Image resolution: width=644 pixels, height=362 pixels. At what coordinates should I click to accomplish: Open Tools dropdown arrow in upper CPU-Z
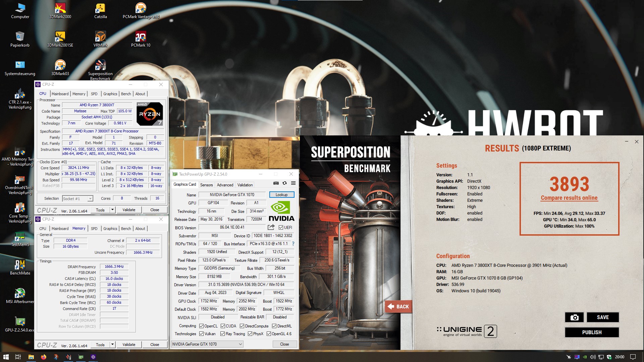112,210
